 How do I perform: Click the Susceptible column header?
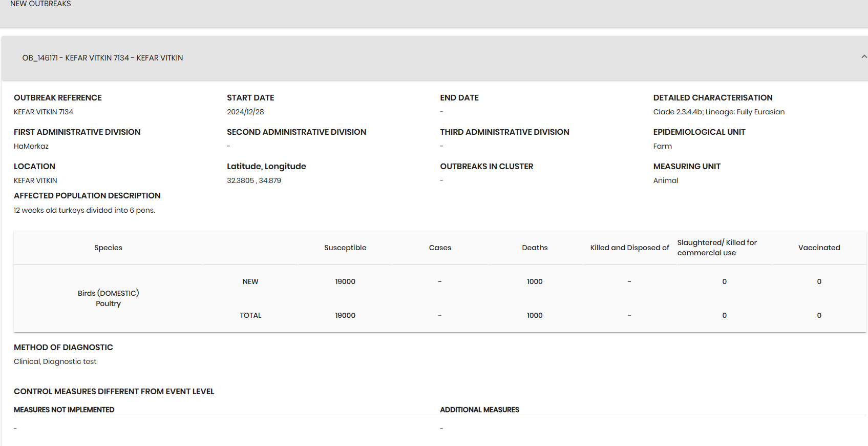(345, 248)
